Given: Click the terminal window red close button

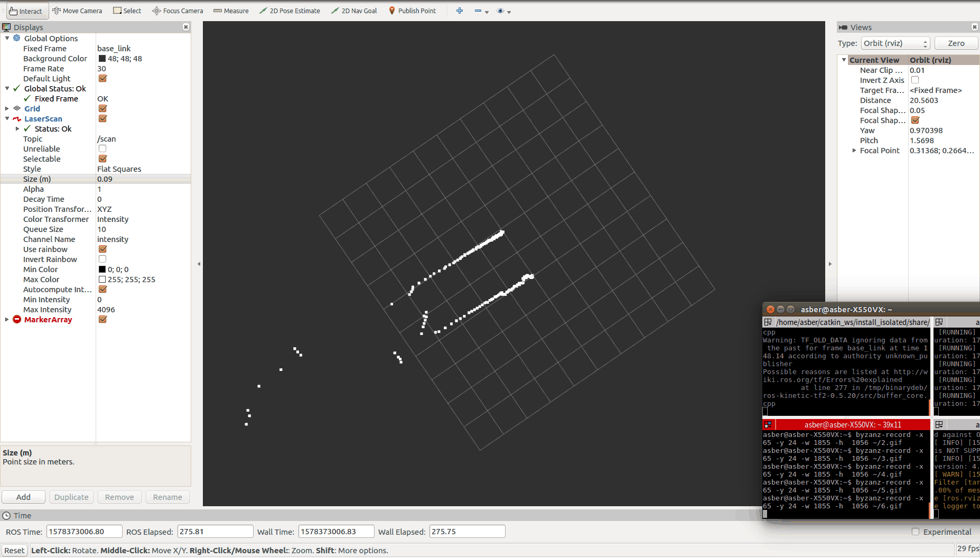Looking at the screenshot, I should click(x=770, y=309).
